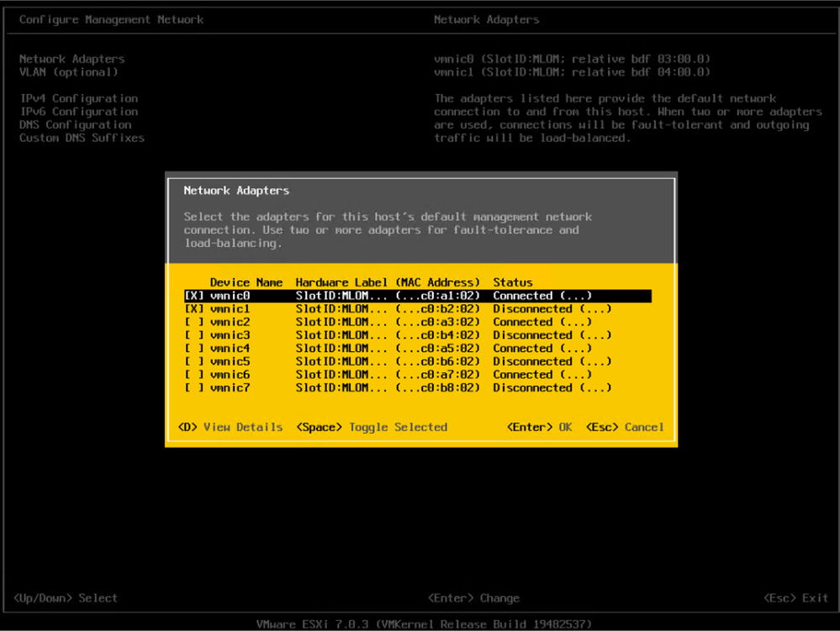The image size is (840, 631).
Task: Click device name vmnic6
Action: point(230,374)
